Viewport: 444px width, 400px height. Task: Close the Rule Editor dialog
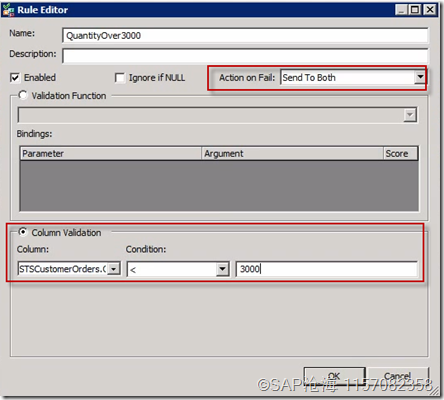click(x=430, y=10)
